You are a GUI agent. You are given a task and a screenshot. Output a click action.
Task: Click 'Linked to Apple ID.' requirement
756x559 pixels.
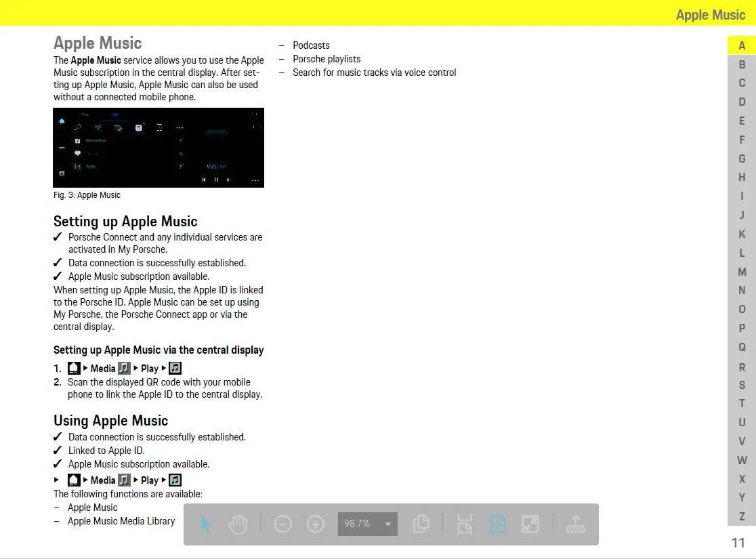point(106,451)
